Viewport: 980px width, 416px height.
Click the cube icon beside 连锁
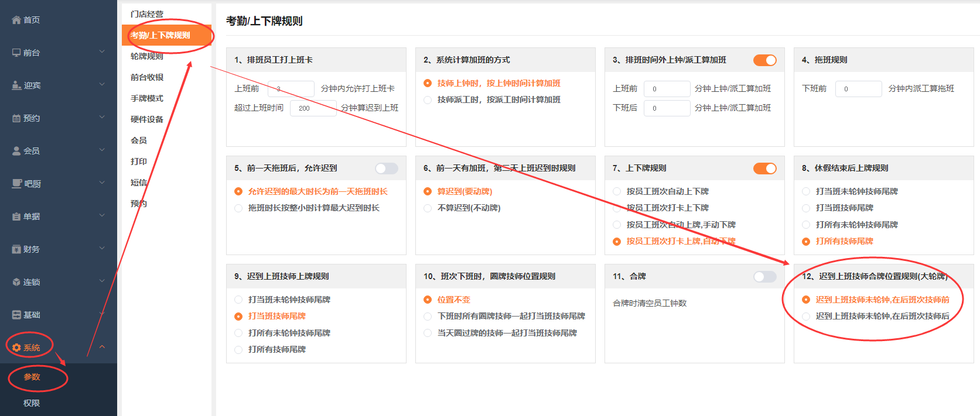[x=16, y=282]
